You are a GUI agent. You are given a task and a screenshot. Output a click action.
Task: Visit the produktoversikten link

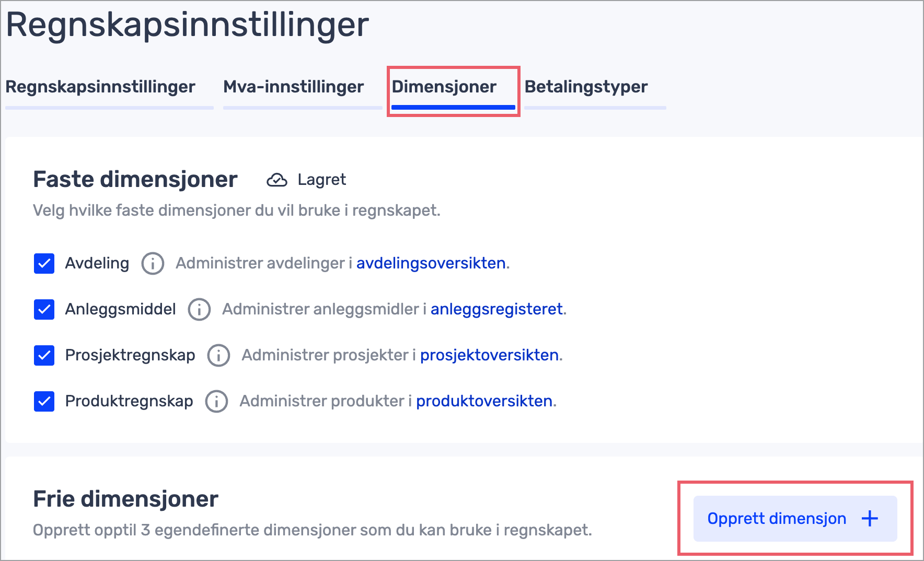point(484,401)
